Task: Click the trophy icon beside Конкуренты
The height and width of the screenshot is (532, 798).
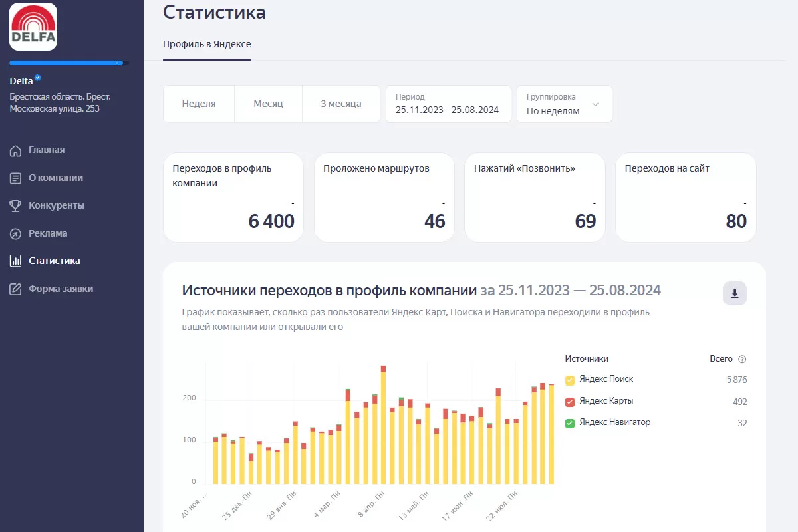Action: pos(16,206)
